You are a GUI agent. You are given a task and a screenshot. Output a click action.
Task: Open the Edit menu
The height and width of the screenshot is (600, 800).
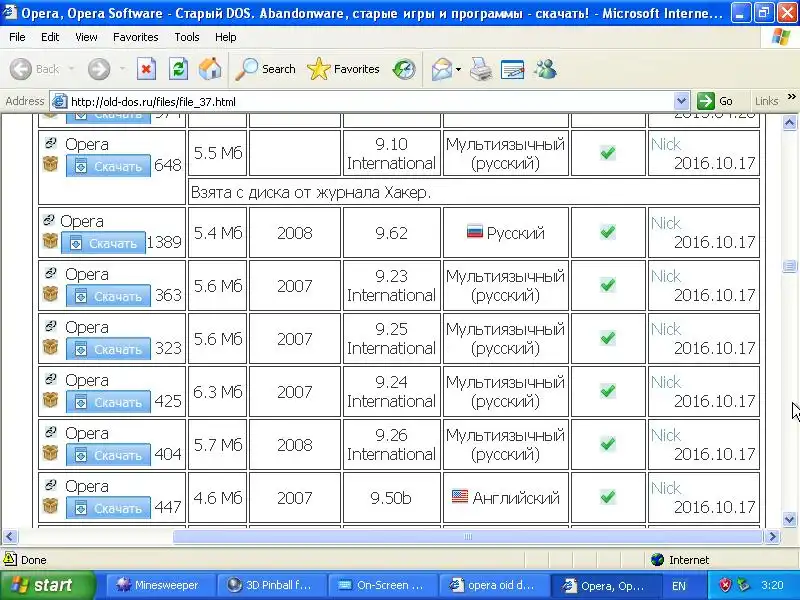(50, 37)
